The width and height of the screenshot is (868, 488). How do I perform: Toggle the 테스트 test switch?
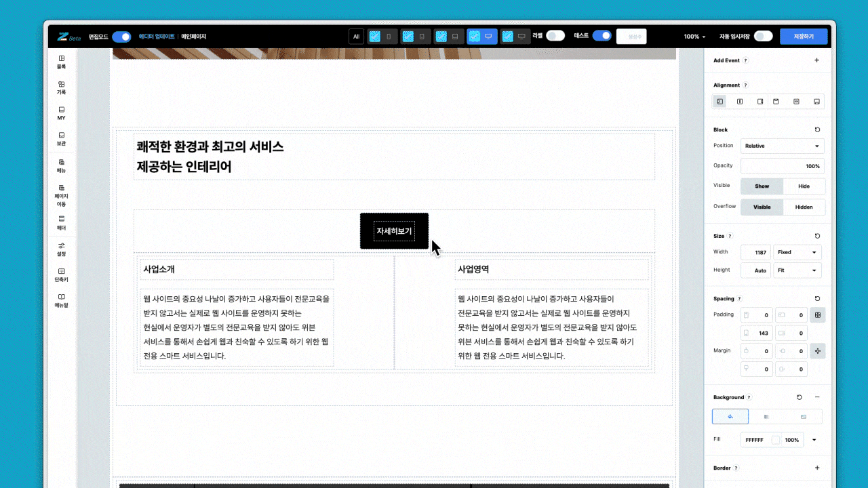601,36
